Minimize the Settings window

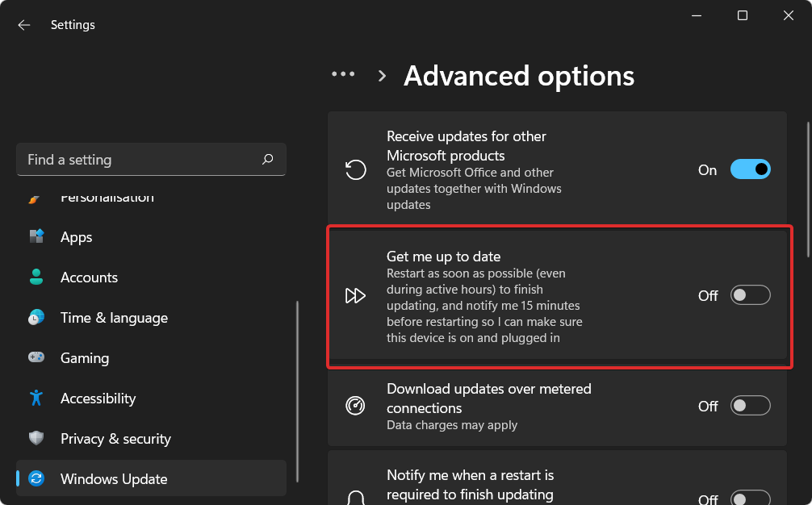click(697, 15)
